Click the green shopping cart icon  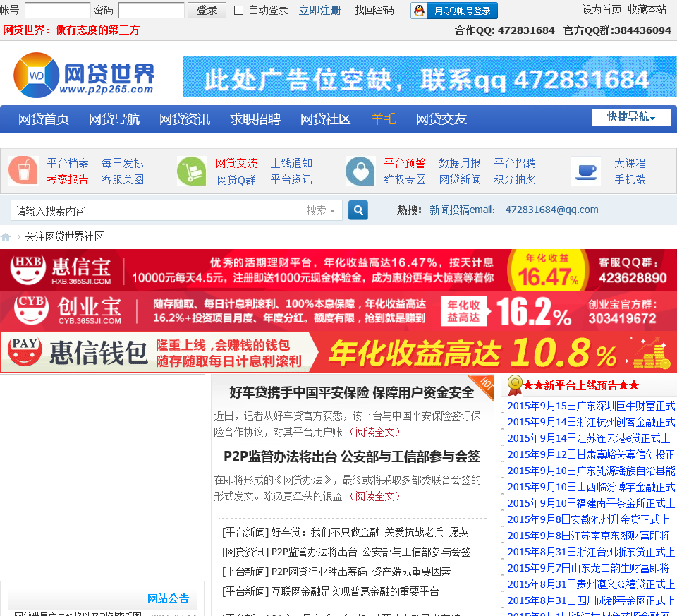tap(192, 171)
